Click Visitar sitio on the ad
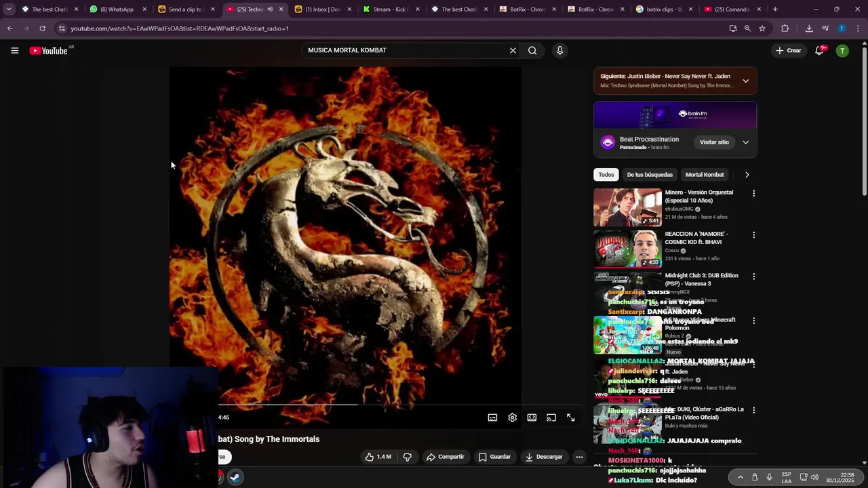868x488 pixels. [x=714, y=142]
